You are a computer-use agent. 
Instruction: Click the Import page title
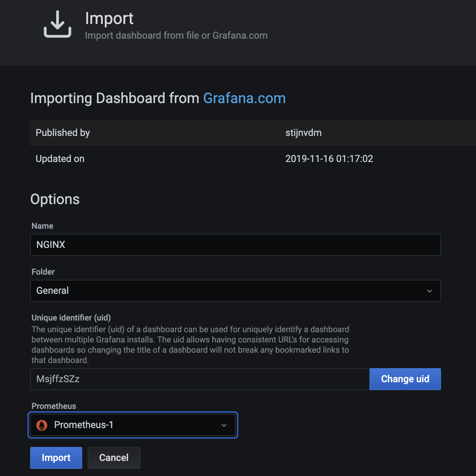point(109,18)
